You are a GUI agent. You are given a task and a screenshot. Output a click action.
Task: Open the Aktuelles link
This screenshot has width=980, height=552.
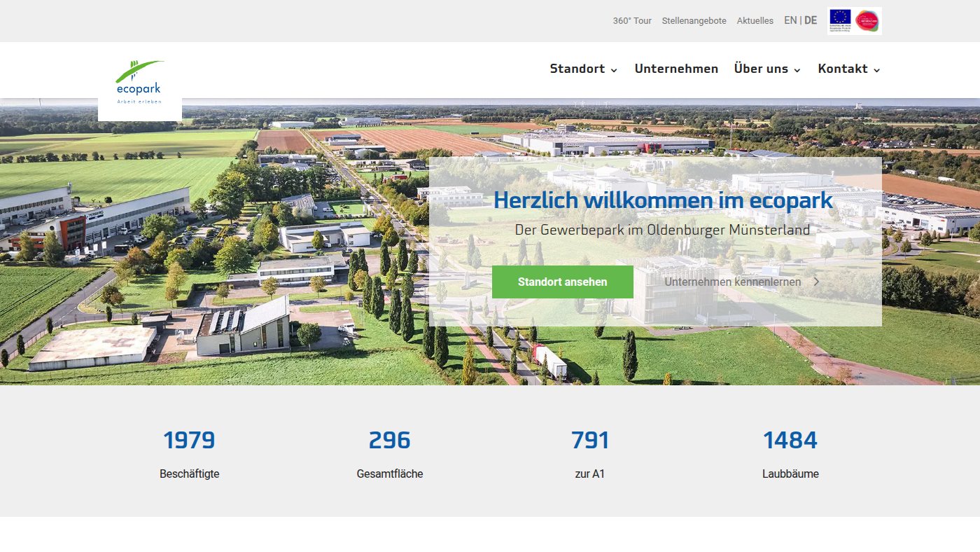click(x=755, y=21)
